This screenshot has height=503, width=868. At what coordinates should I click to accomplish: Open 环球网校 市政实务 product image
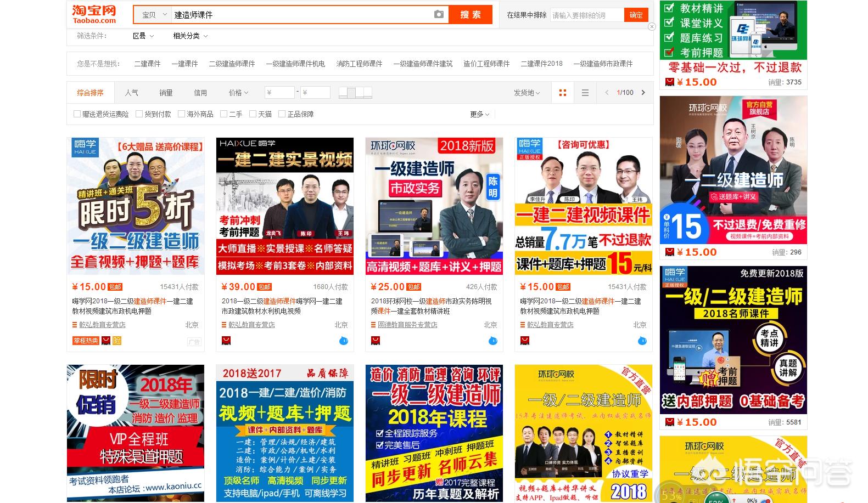(434, 206)
